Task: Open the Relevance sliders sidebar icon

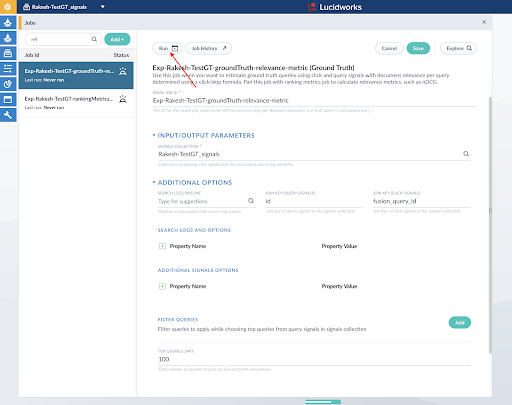Action: [8, 69]
